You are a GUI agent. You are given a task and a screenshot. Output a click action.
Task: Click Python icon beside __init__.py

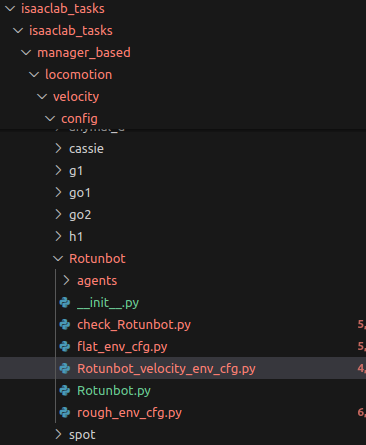click(x=65, y=303)
